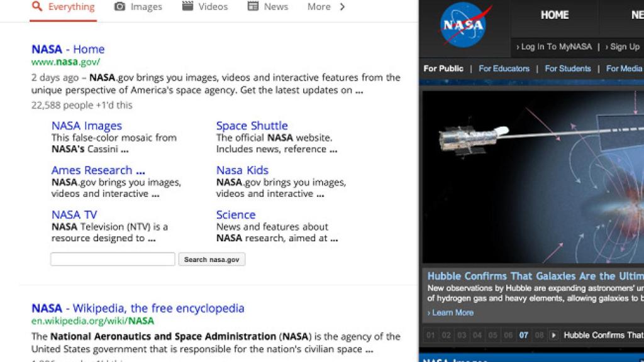Click the Search nasa.gov button

click(x=211, y=260)
